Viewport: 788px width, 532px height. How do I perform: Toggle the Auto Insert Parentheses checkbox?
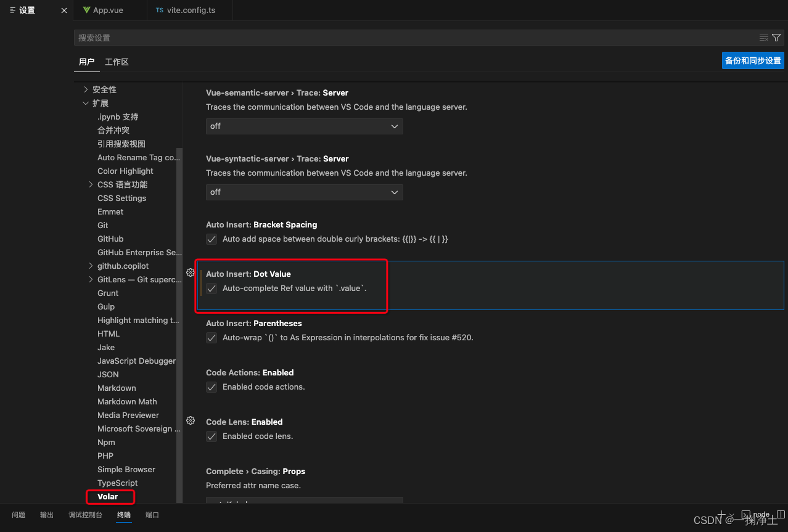[x=211, y=338]
